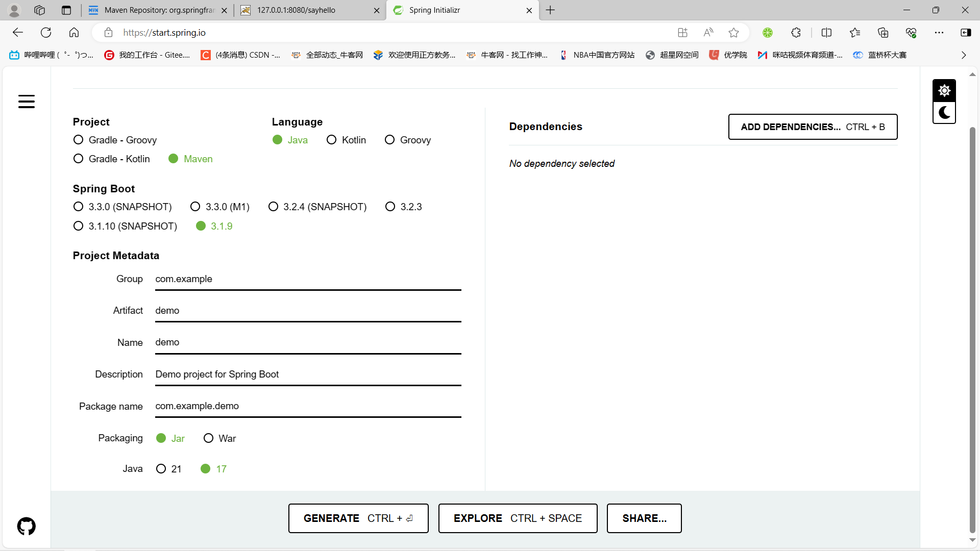
Task: Select Spring Boot 3.1.10 (SNAPSHOT)
Action: click(125, 226)
